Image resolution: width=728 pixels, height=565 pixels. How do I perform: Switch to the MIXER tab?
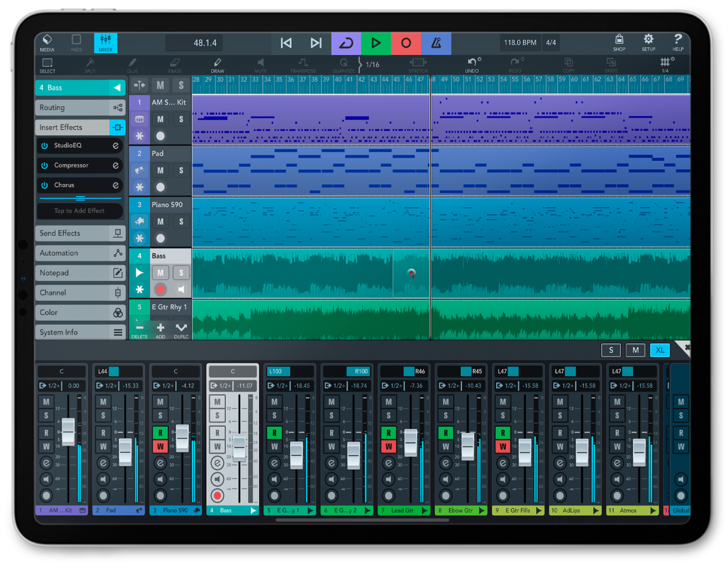coord(105,43)
